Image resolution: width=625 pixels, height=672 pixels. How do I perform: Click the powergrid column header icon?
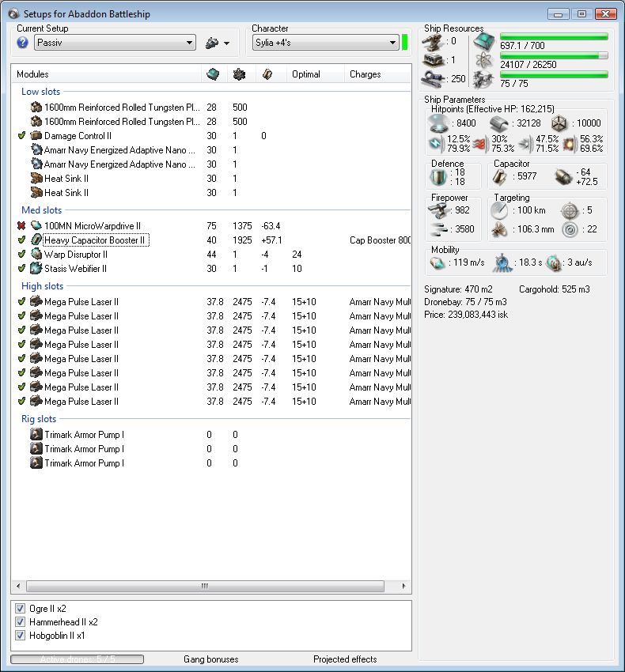[x=239, y=74]
